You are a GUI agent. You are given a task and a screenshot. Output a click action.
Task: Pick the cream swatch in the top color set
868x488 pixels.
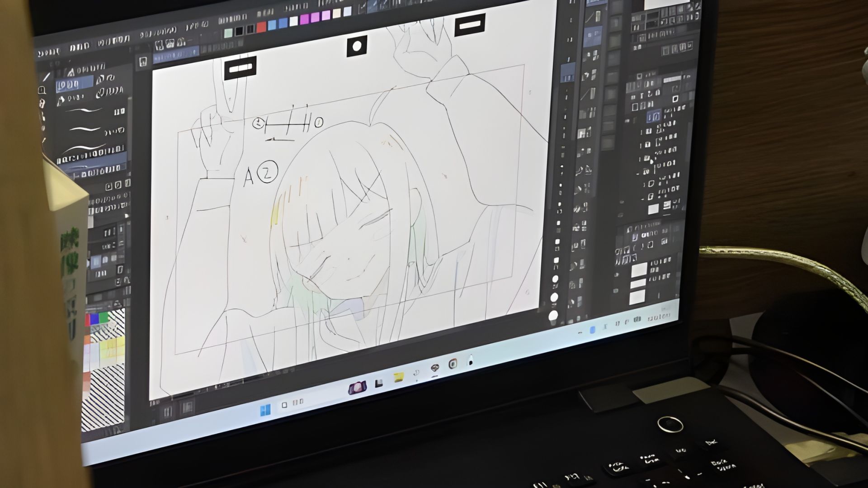click(x=337, y=14)
